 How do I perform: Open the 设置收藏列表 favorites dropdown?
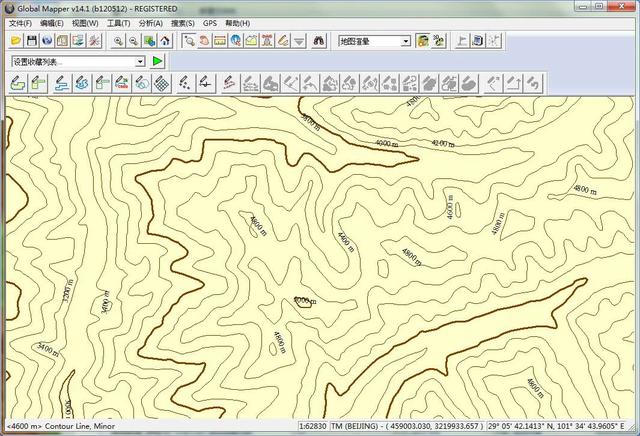point(78,62)
